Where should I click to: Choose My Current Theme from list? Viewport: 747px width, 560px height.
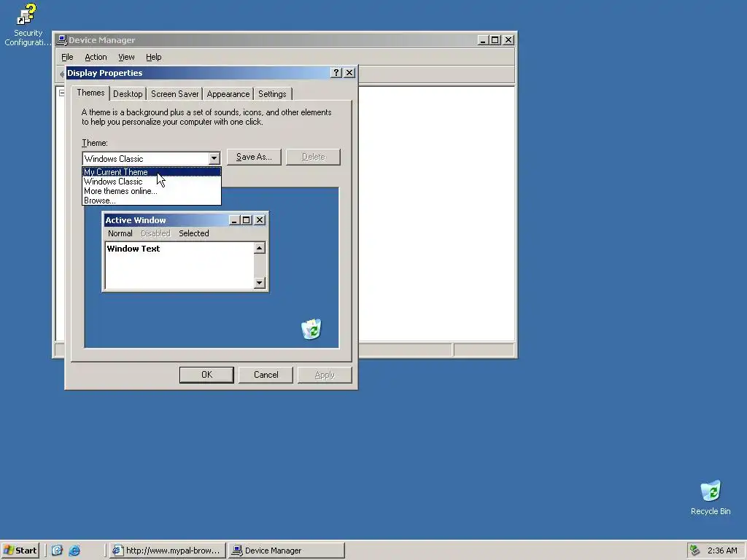click(152, 172)
